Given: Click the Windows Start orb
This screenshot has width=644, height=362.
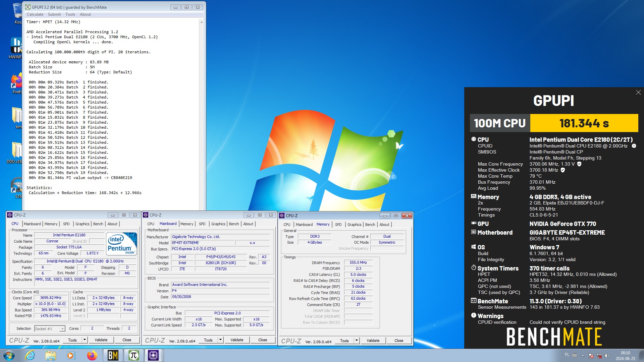Looking at the screenshot, I should click(9, 355).
